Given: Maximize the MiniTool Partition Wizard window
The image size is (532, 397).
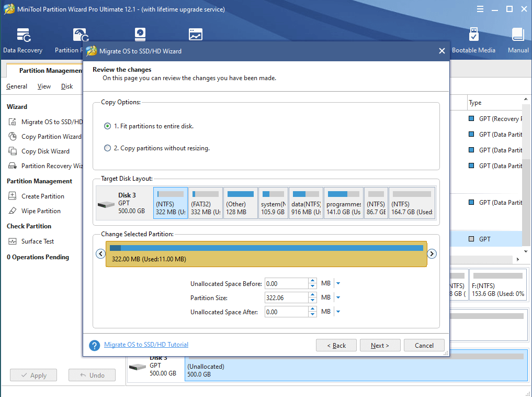Looking at the screenshot, I should pyautogui.click(x=510, y=9).
